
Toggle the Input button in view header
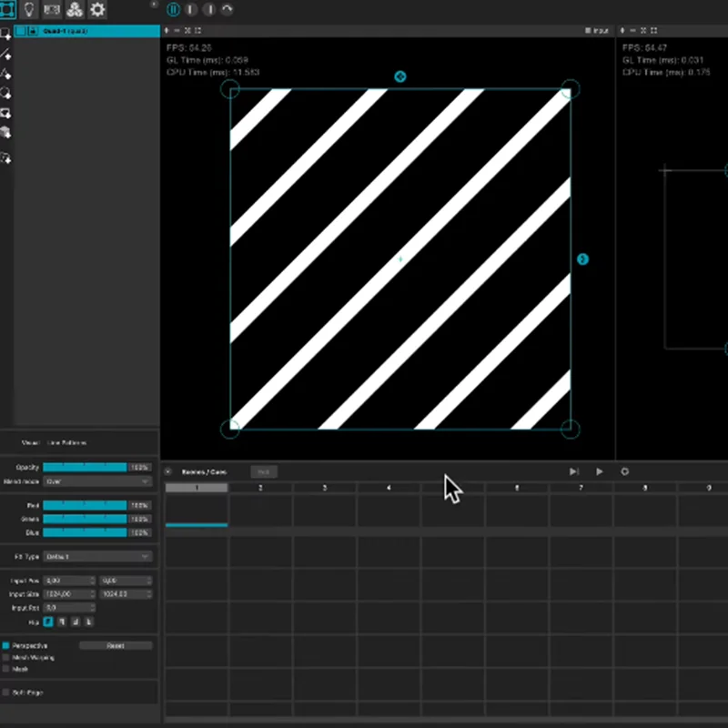(597, 31)
